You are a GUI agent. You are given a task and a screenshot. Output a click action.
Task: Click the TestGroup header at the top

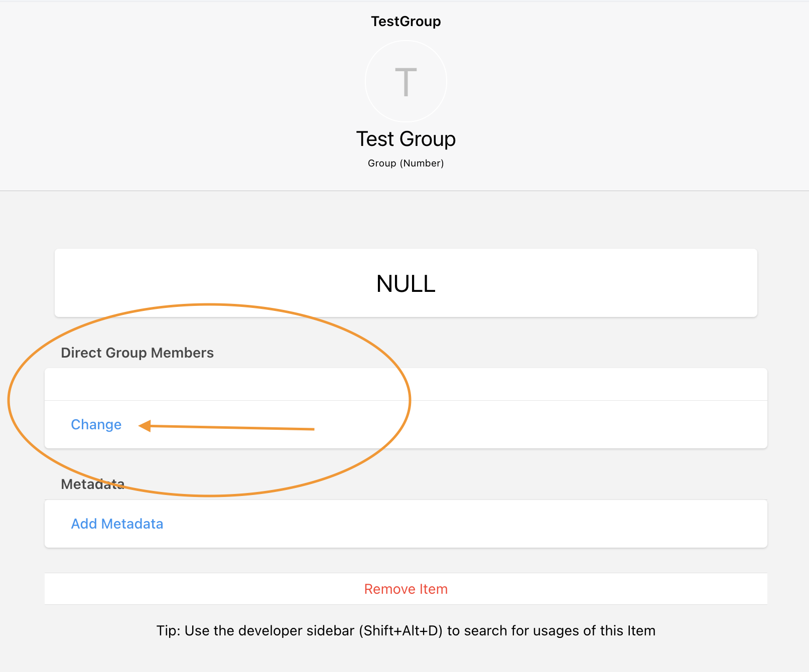click(405, 21)
